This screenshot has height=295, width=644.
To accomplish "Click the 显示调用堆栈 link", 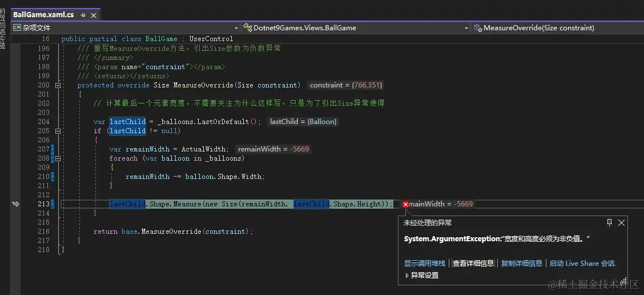I will pos(425,264).
